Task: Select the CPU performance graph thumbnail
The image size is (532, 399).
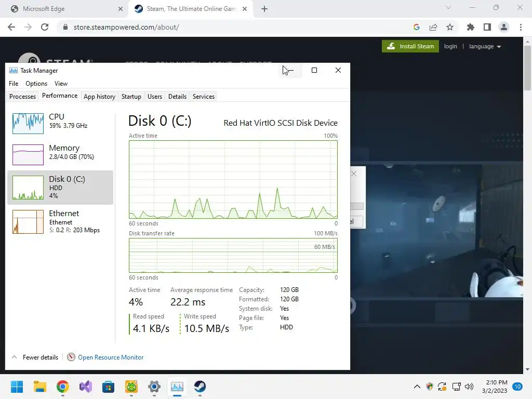Action: (28, 124)
